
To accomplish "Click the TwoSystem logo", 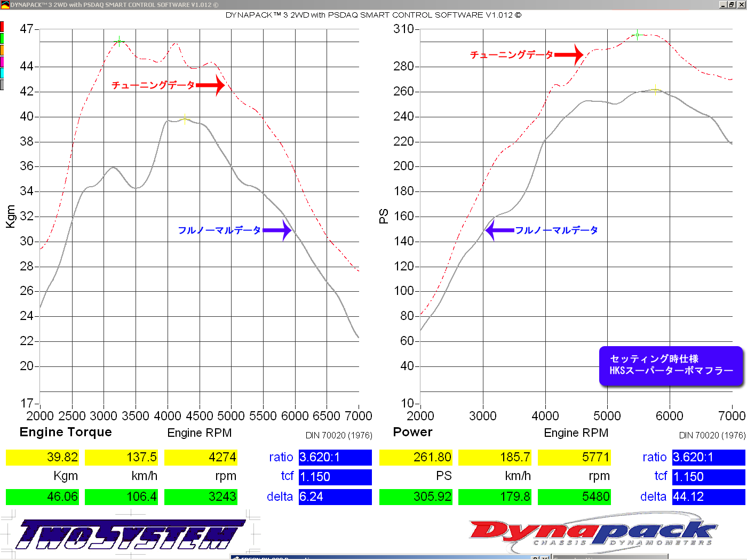I will click(128, 533).
